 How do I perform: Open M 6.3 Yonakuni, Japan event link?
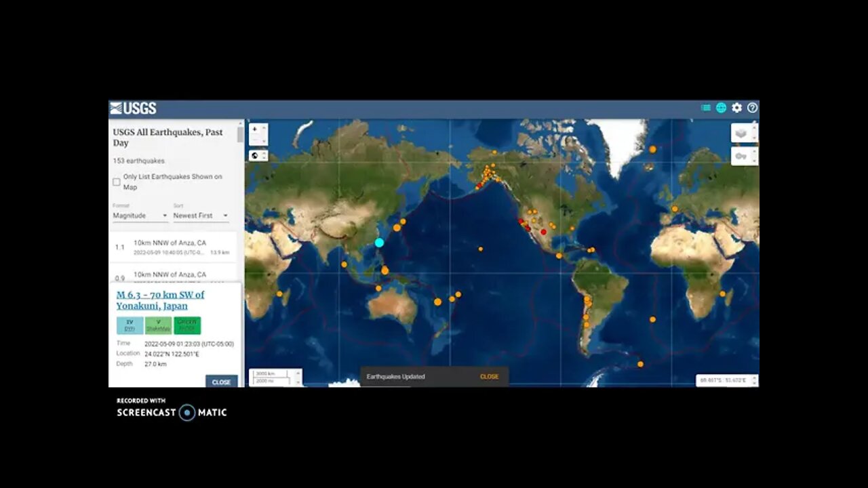click(x=160, y=300)
